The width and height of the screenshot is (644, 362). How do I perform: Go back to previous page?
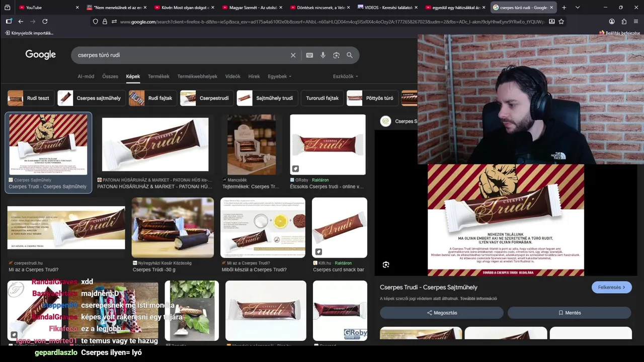21,22
